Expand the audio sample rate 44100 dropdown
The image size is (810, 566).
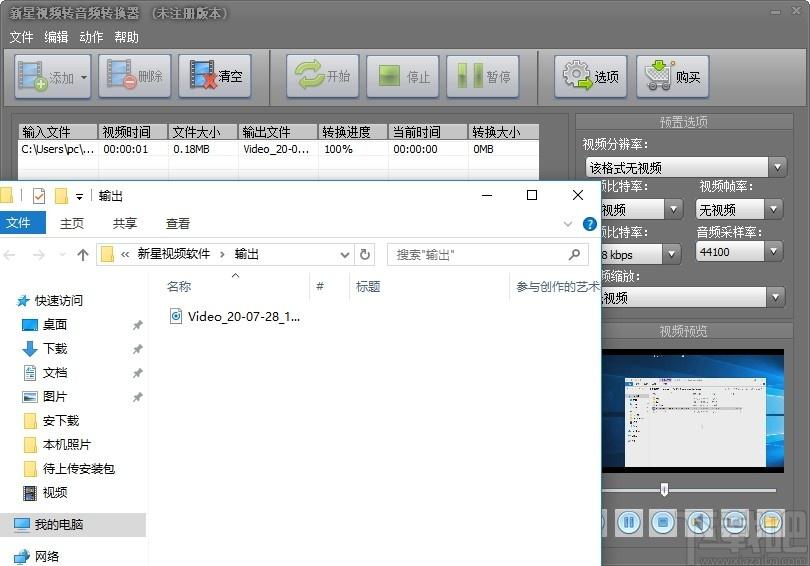(x=773, y=251)
